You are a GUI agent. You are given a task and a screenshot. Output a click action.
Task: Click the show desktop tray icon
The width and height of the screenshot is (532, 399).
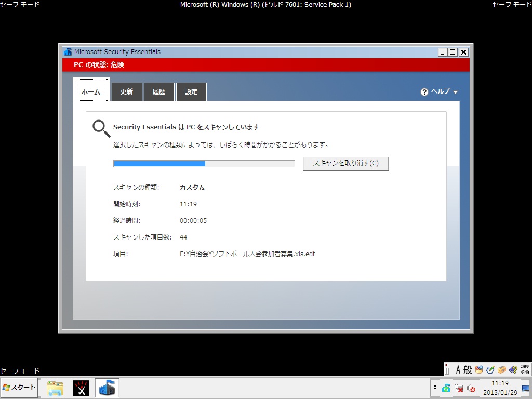(x=526, y=388)
